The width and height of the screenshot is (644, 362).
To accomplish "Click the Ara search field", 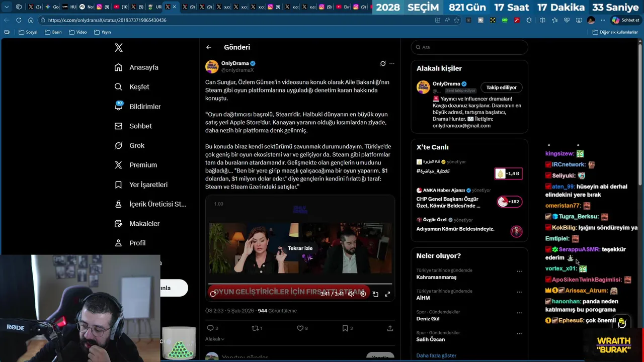I will pos(469,47).
